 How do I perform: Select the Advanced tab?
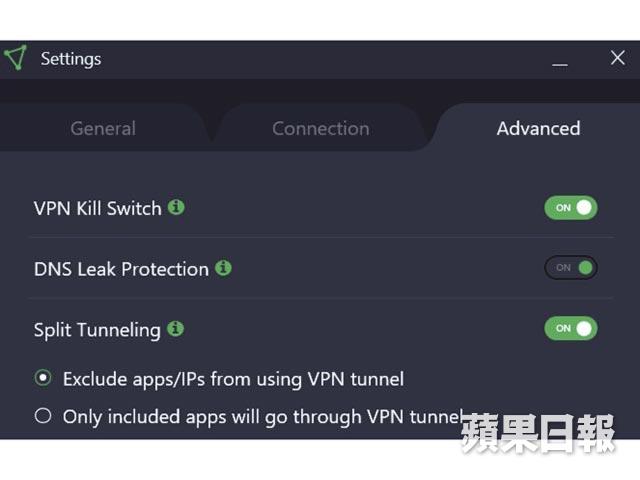coord(538,129)
